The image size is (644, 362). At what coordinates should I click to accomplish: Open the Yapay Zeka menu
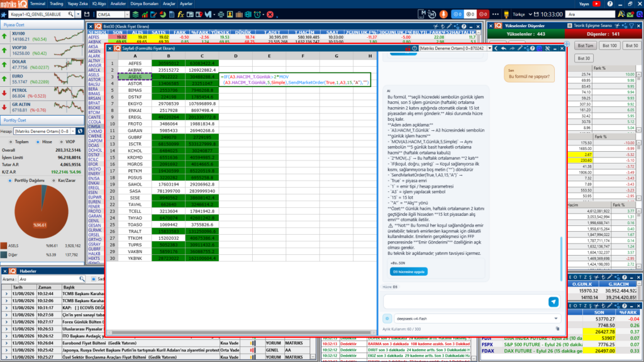[77, 4]
